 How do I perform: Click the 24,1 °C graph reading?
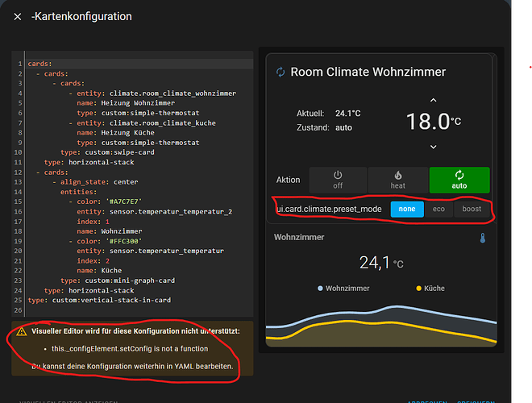(380, 262)
